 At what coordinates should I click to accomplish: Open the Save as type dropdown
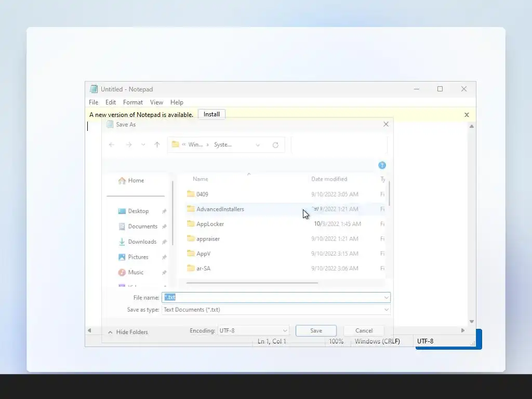(x=276, y=310)
